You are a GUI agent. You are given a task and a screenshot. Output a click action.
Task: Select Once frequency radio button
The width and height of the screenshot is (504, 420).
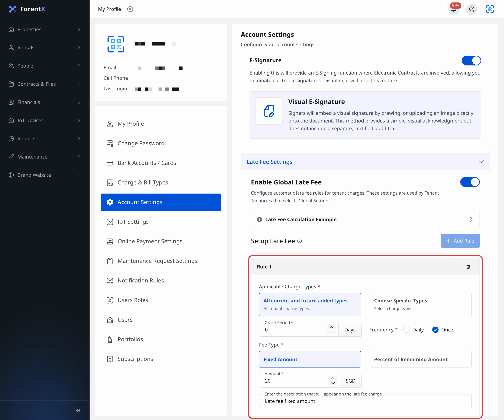(x=435, y=330)
